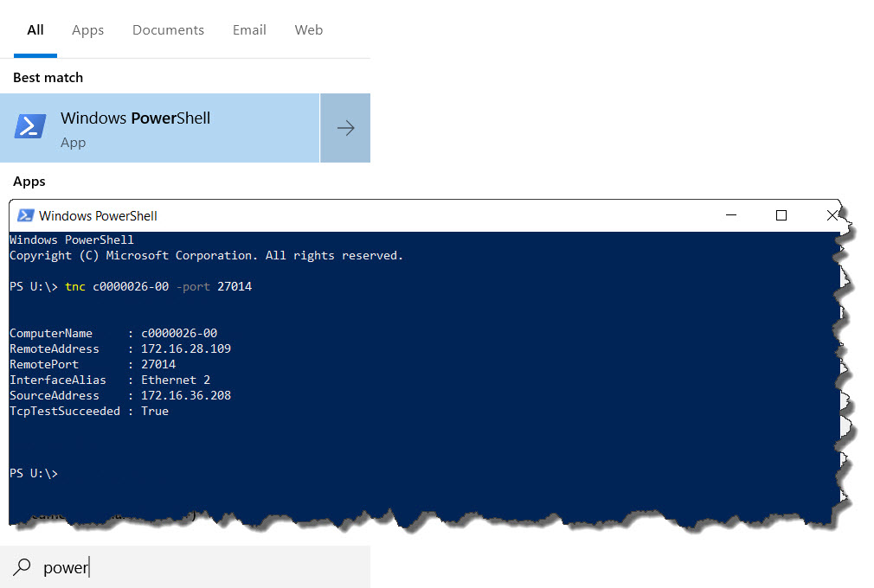Expand Windows PowerShell result with arrow

pos(345,128)
